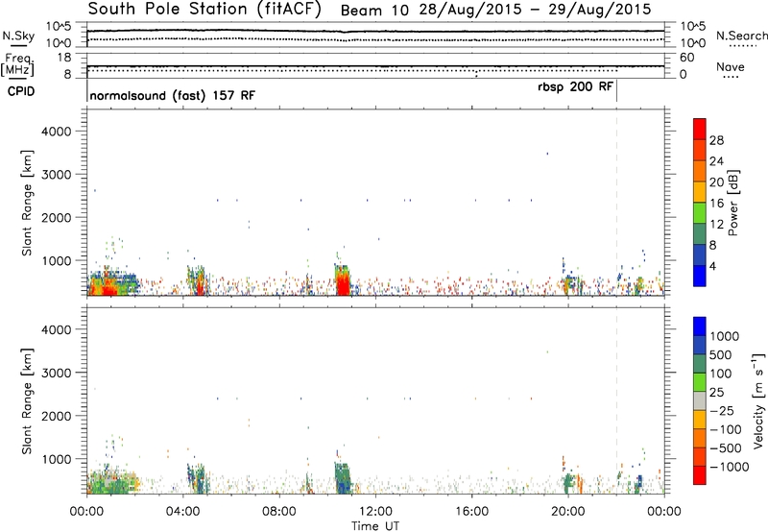Screen dimensions: 768x532
Task: Pick the grey -25 to 25 velocity bar segment
Action: click(700, 400)
